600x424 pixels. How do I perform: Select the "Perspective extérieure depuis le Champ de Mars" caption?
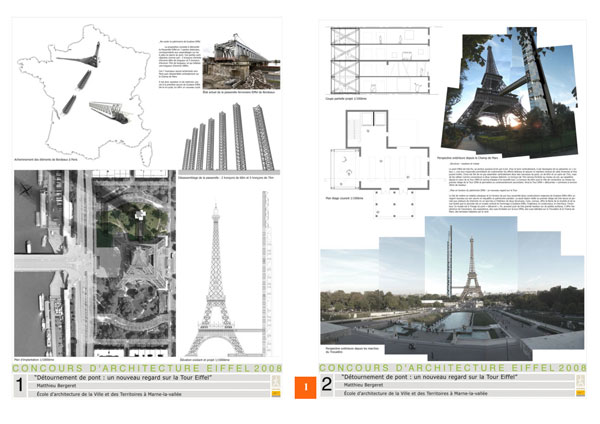pyautogui.click(x=468, y=158)
